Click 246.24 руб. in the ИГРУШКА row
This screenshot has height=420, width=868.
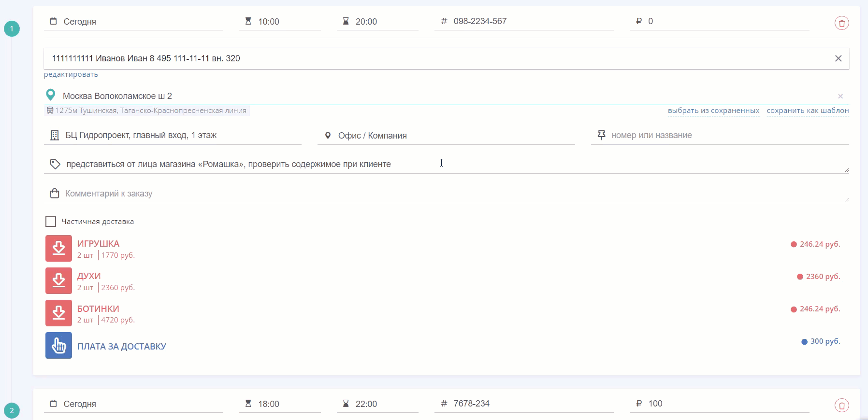[820, 244]
